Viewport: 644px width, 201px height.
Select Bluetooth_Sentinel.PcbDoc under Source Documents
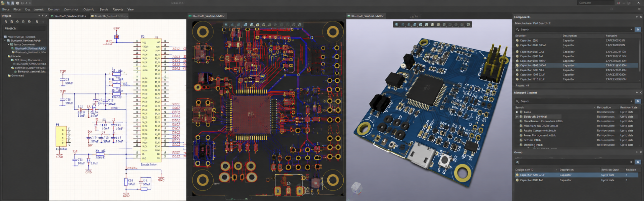pos(29,48)
